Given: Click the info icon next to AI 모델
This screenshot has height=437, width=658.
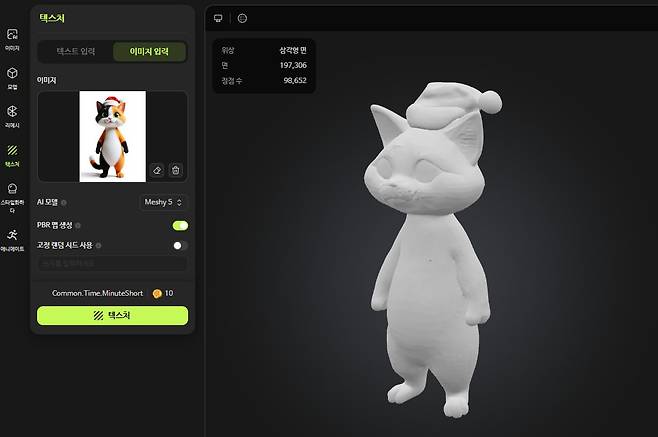Looking at the screenshot, I should 64,202.
